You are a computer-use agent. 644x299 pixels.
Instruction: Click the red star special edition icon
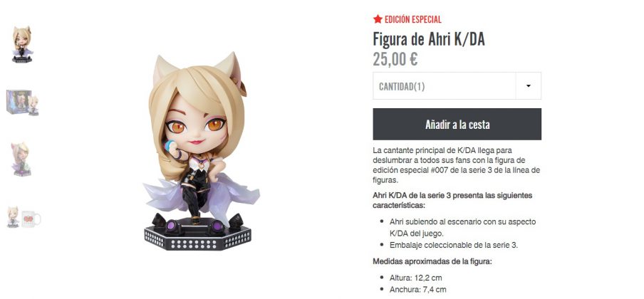point(378,19)
